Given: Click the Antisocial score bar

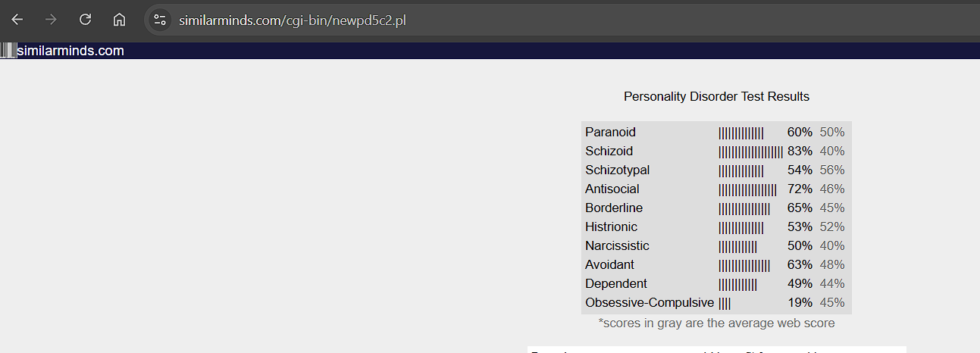Looking at the screenshot, I should (747, 189).
